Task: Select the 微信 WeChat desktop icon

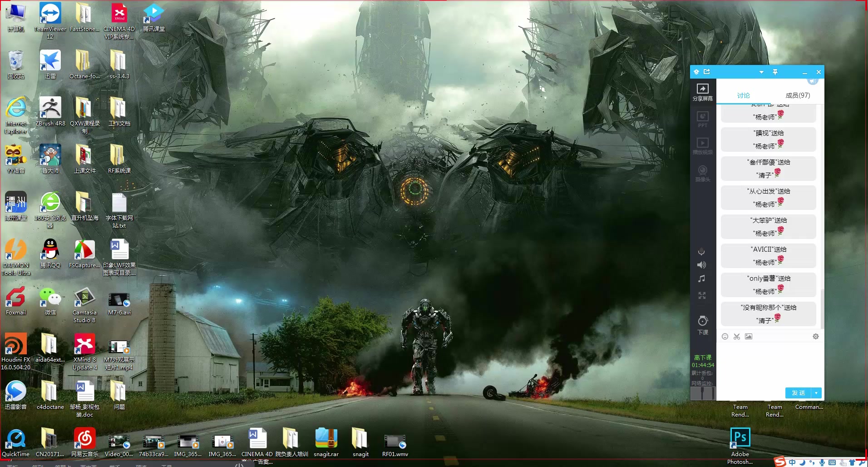Action: (50, 300)
